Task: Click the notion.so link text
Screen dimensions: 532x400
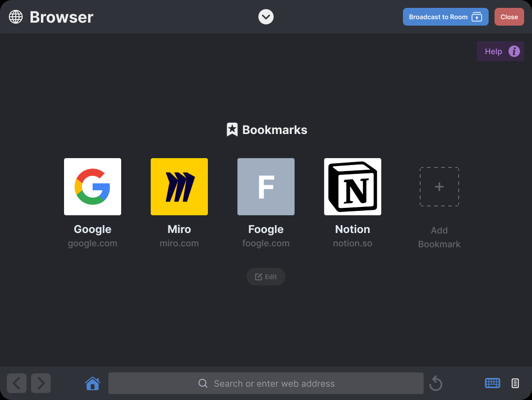Action: [353, 243]
